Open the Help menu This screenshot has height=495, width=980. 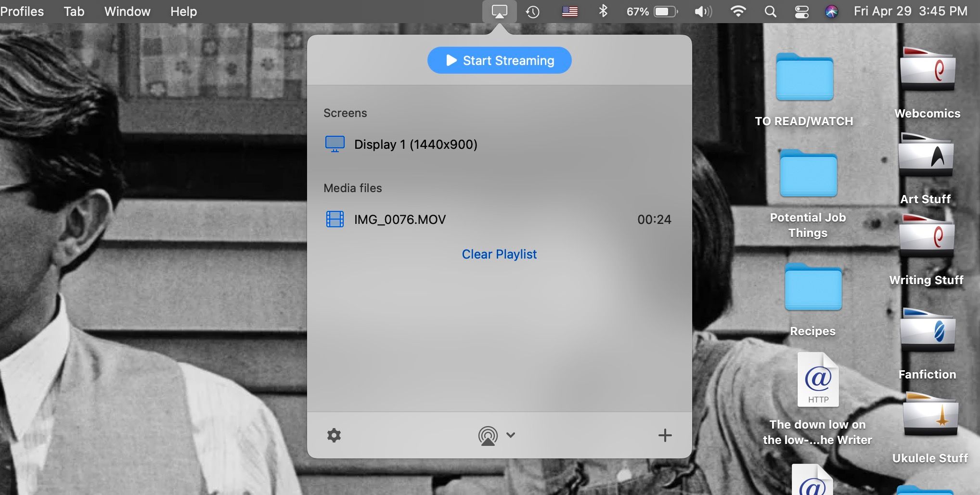[183, 11]
